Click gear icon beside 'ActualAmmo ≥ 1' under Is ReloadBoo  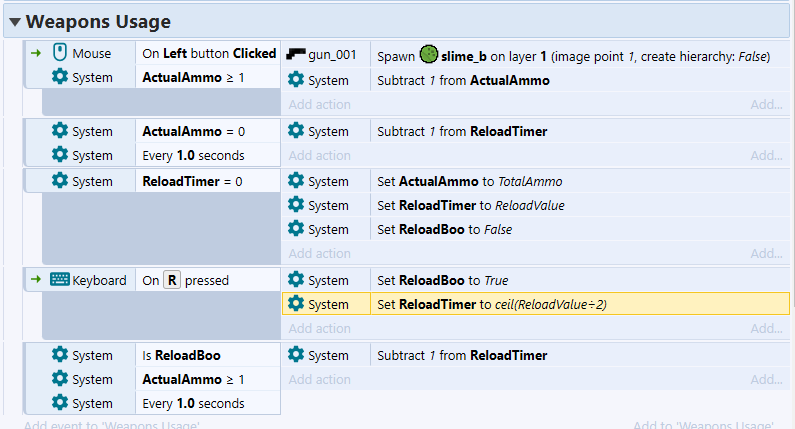[60, 379]
